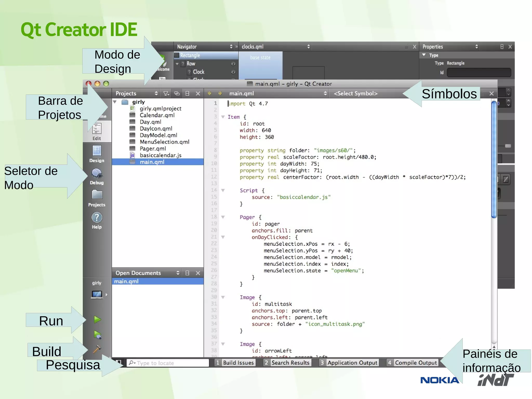
Task: Split the Properties panel in background window
Action: (x=502, y=47)
